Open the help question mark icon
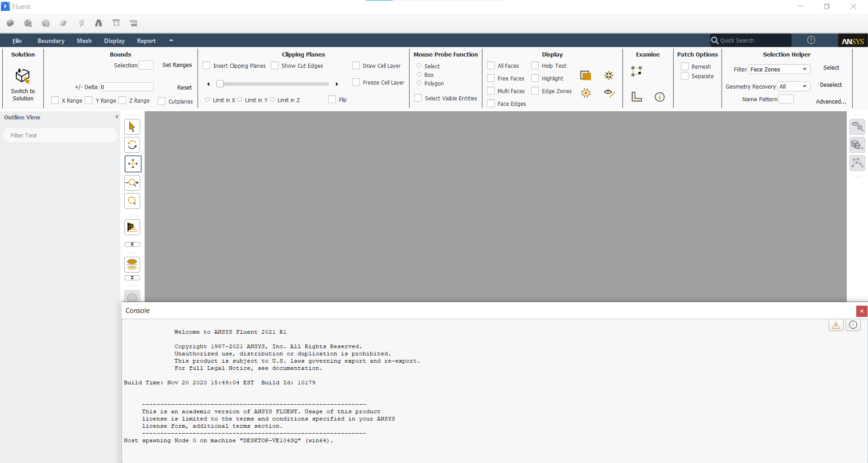The width and height of the screenshot is (868, 463). pos(811,40)
